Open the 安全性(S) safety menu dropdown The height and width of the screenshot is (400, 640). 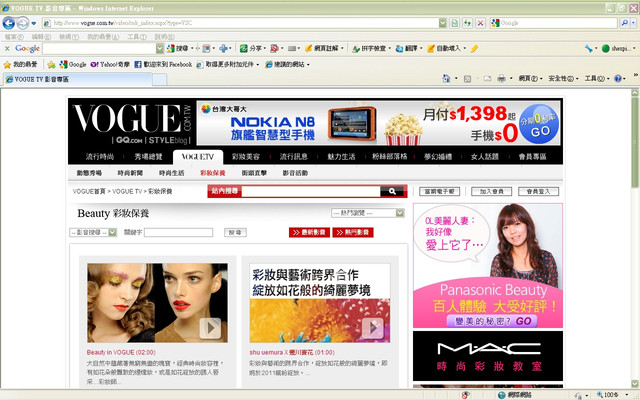pos(563,78)
